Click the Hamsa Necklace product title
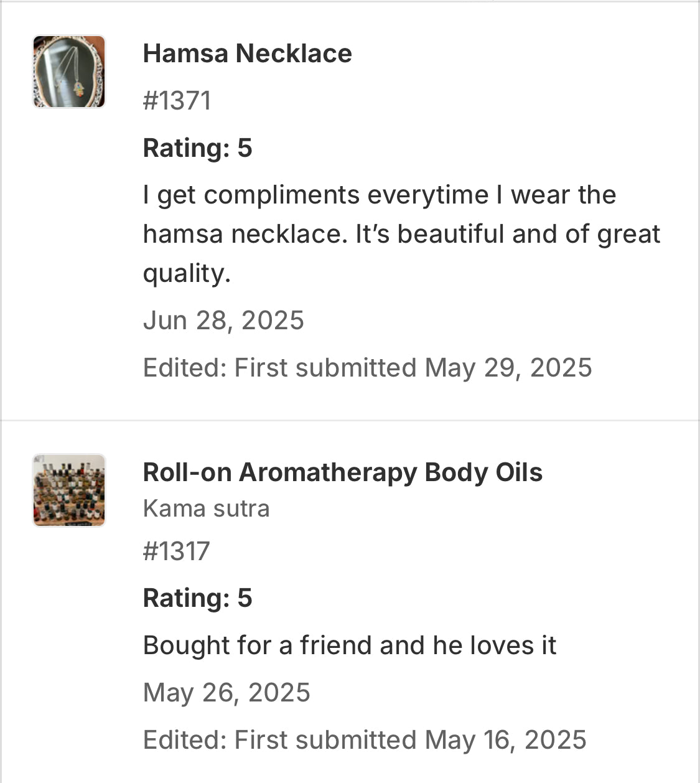Viewport: 700px width, 783px height. click(247, 54)
